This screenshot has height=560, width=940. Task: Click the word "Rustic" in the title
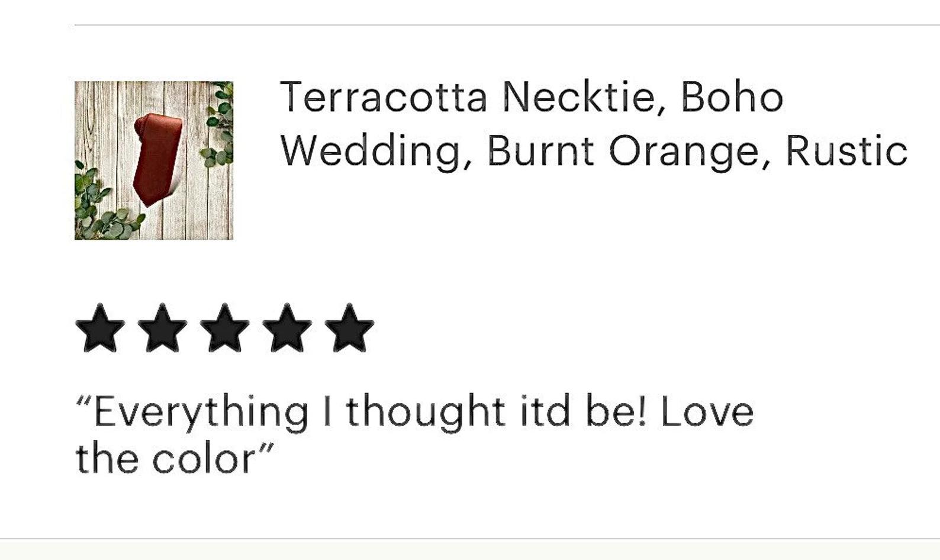pyautogui.click(x=846, y=151)
